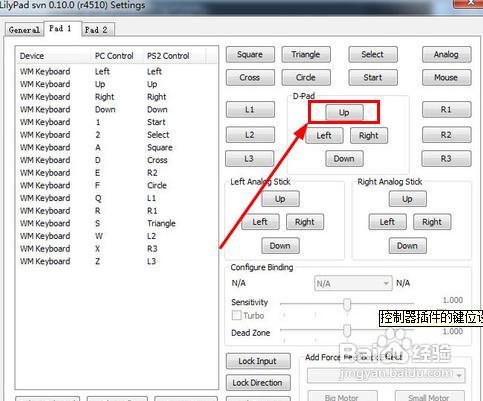483x401 pixels.
Task: Click Left Analog Stick Down button
Action: (280, 246)
